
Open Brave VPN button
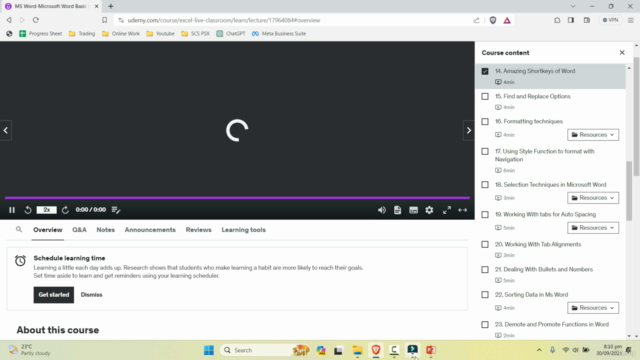[611, 20]
